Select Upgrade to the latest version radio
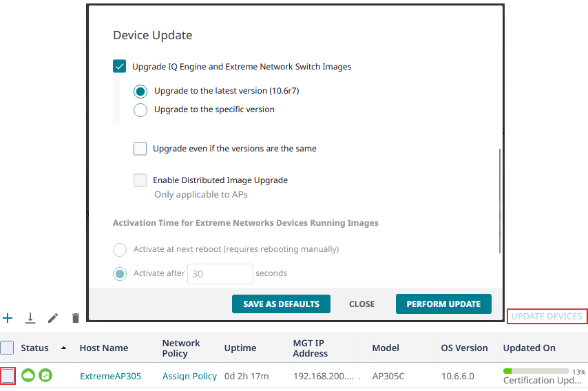 pyautogui.click(x=140, y=91)
